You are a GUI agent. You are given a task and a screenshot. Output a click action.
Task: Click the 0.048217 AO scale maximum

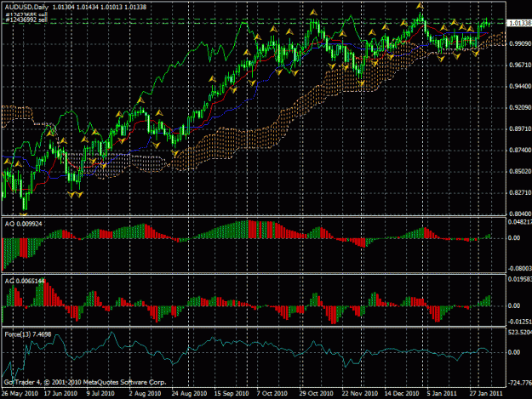click(x=520, y=222)
